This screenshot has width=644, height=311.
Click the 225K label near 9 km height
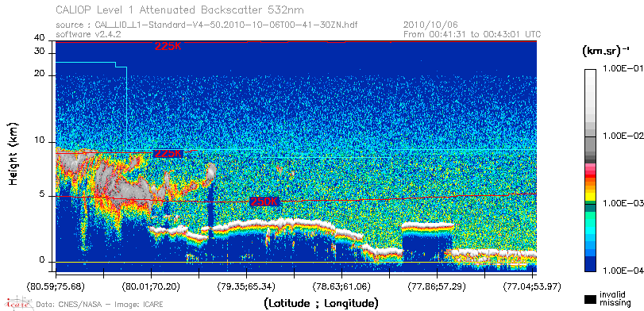click(168, 153)
